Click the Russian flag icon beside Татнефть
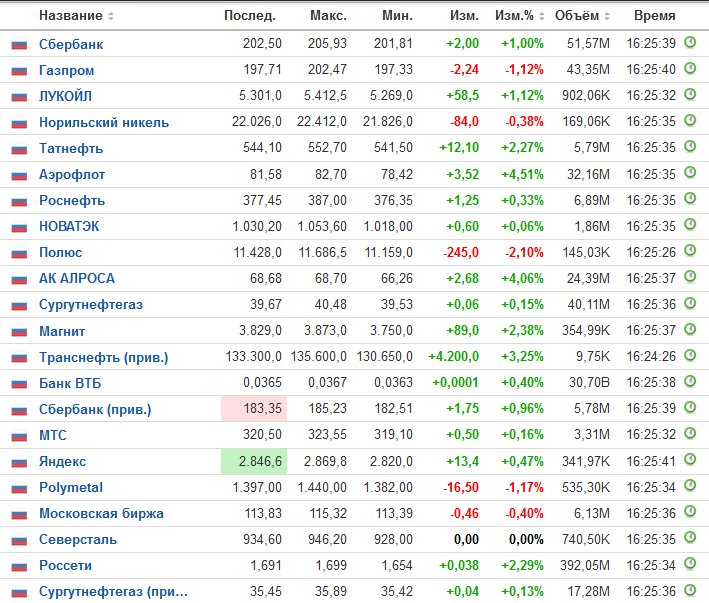The width and height of the screenshot is (709, 603). pos(19,149)
